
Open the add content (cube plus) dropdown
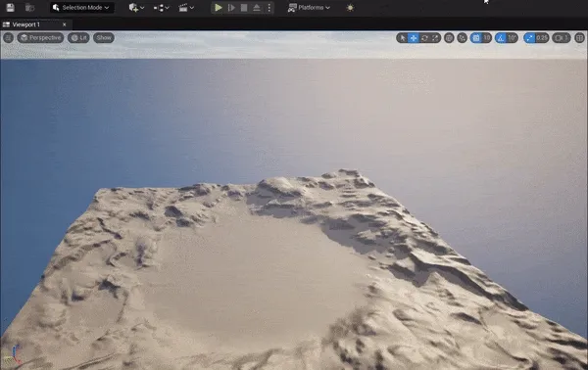[x=136, y=8]
